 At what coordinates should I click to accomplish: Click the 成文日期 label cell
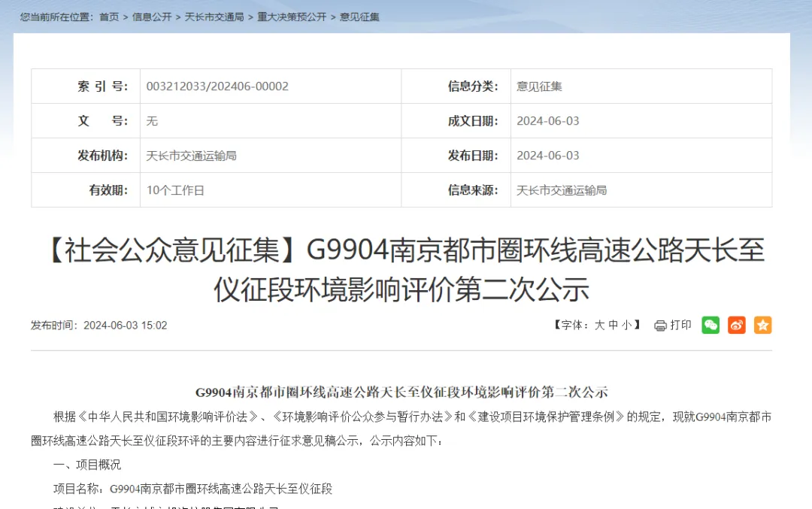(x=456, y=121)
